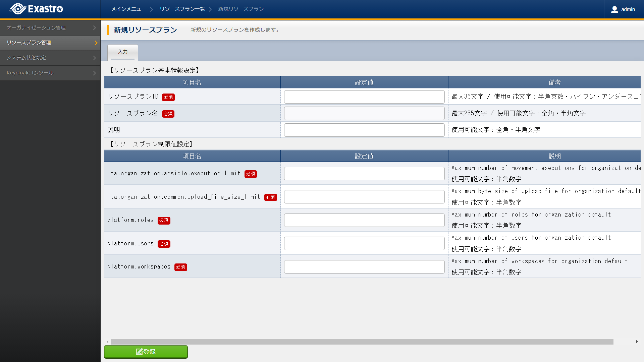The width and height of the screenshot is (644, 362).
Task: Select the 入力 tab
Action: pos(123,52)
